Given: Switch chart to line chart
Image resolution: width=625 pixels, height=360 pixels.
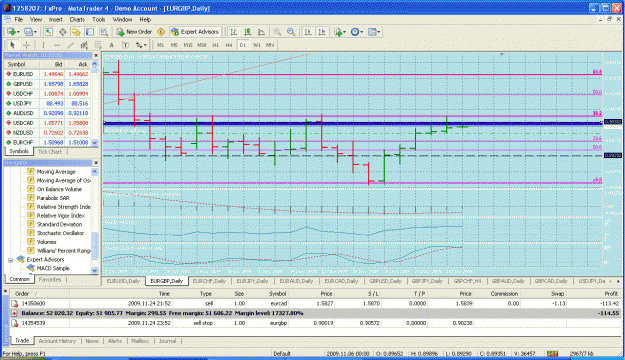Looking at the screenshot, I should [x=261, y=32].
